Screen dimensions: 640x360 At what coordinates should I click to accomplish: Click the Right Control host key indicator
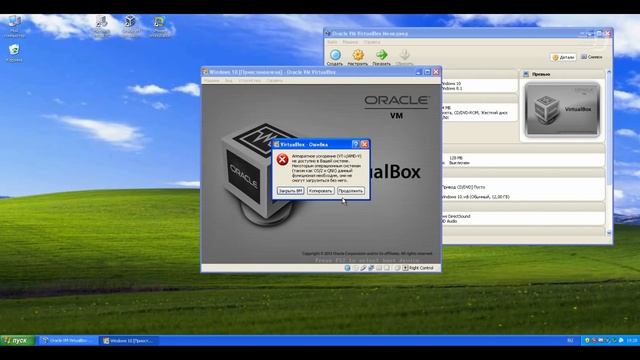[418, 268]
